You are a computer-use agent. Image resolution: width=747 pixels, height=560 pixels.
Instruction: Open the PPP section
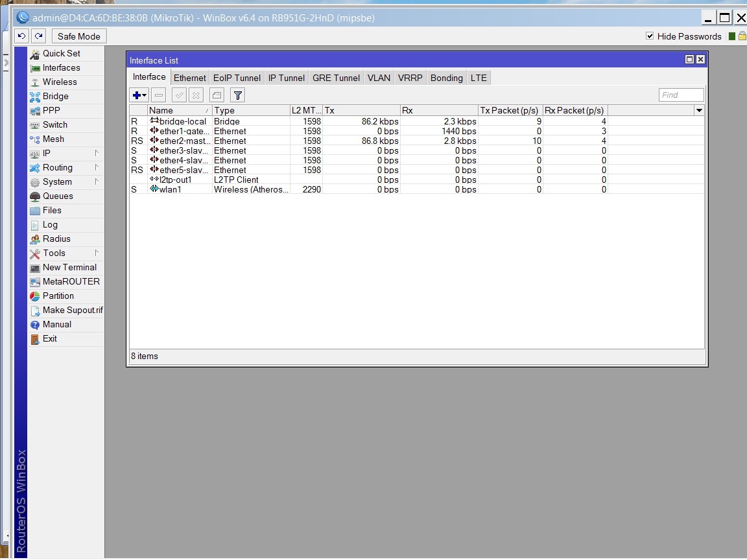65,110
